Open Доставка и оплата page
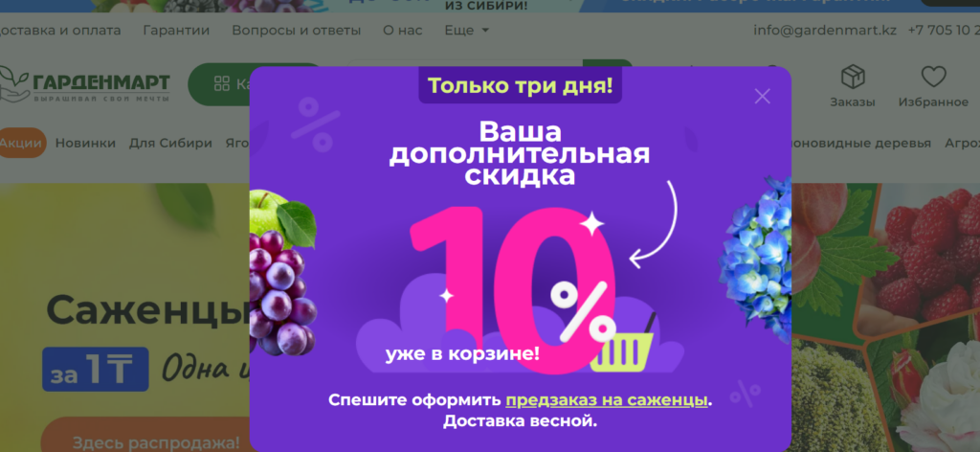980x452 pixels. pos(58,30)
